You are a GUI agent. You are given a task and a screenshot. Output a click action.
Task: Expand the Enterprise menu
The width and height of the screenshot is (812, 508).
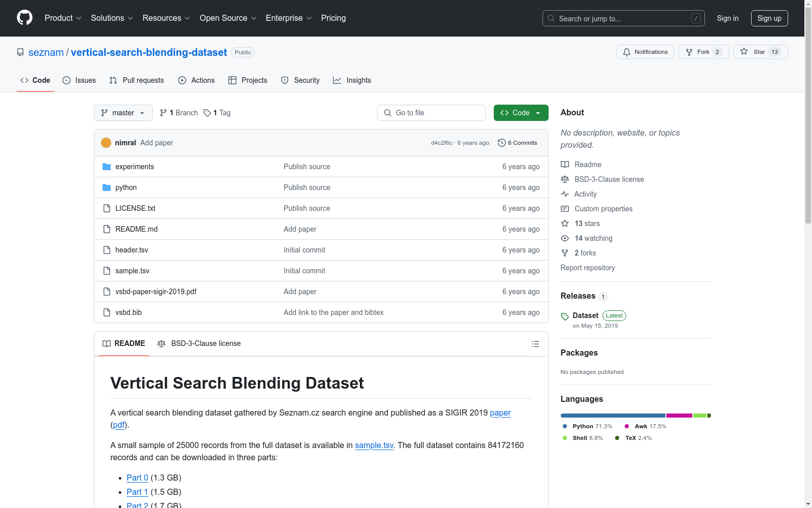click(289, 18)
